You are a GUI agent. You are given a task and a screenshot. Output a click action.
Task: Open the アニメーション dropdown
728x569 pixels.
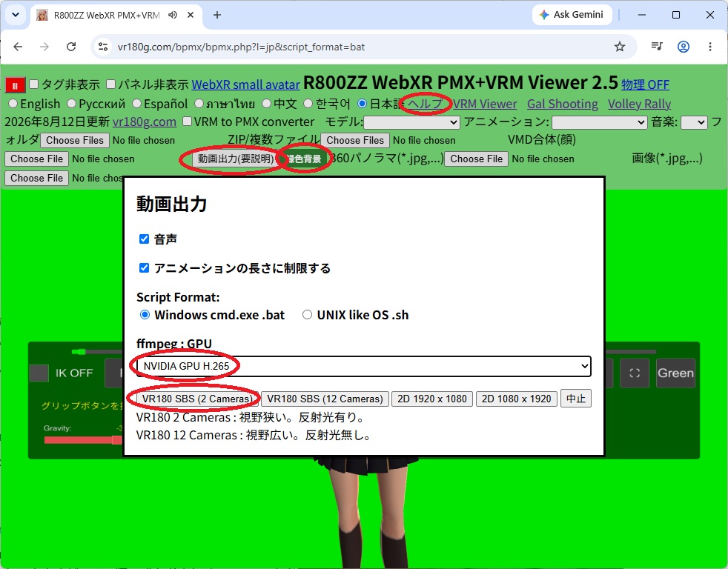[x=600, y=122]
